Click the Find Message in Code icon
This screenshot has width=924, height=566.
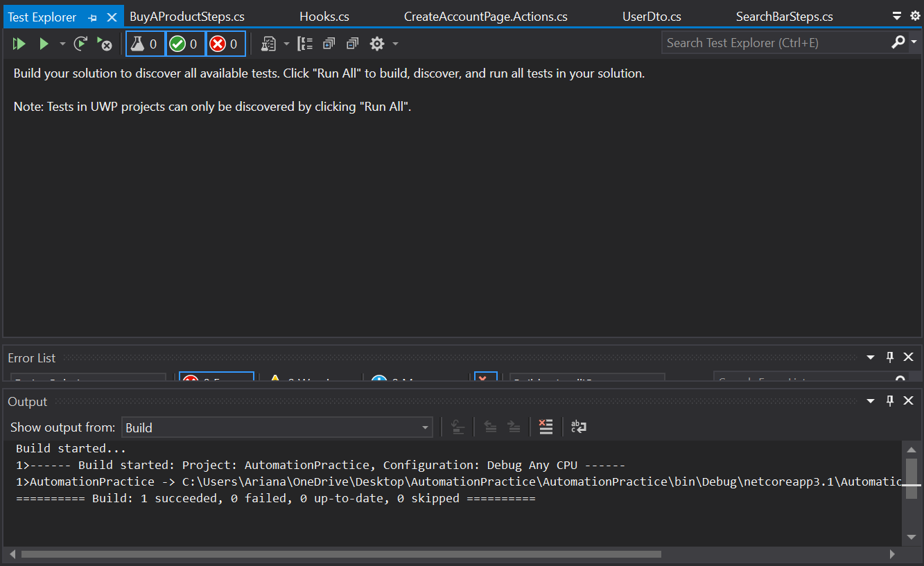click(x=457, y=427)
